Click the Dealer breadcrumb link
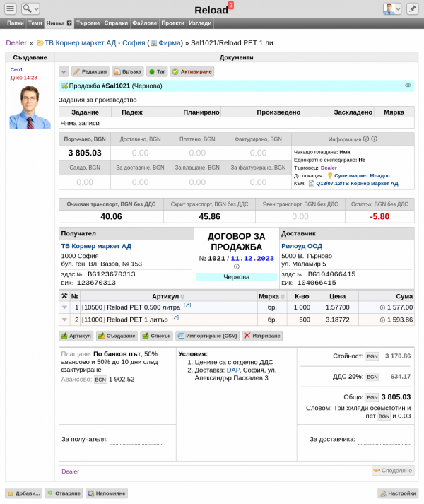Image resolution: width=424 pixels, height=504 pixels. (x=16, y=42)
